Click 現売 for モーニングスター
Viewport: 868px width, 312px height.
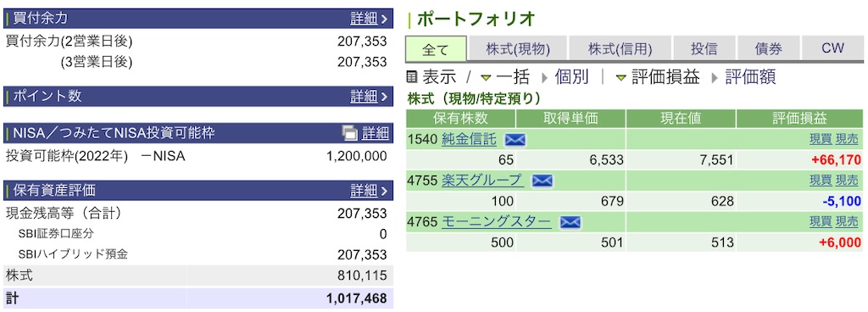(847, 222)
